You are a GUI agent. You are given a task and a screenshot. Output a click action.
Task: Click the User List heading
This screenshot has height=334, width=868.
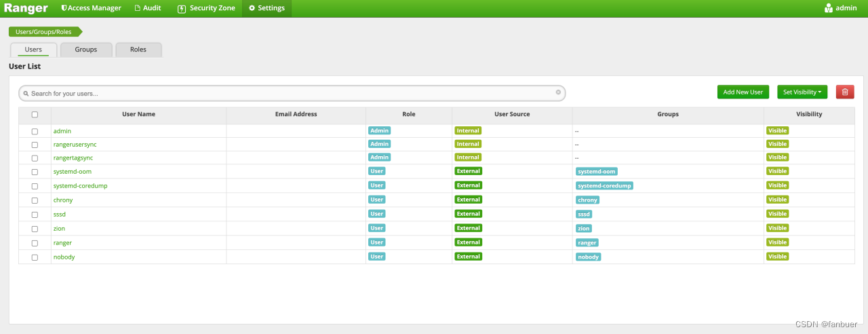coord(25,67)
